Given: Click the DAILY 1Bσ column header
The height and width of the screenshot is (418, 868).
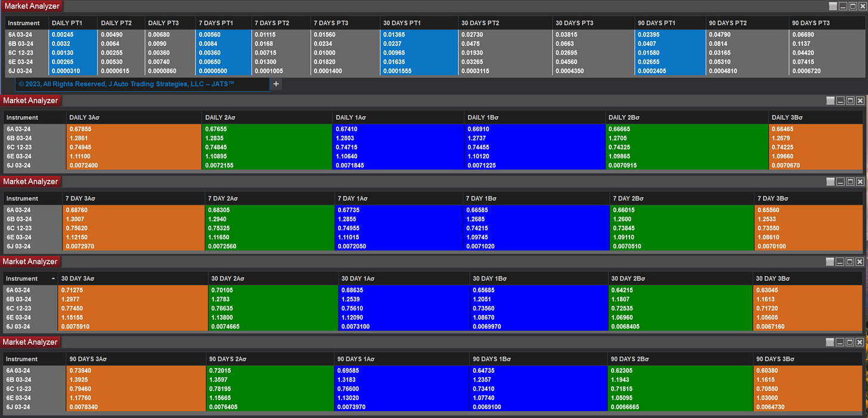Looking at the screenshot, I should [535, 117].
